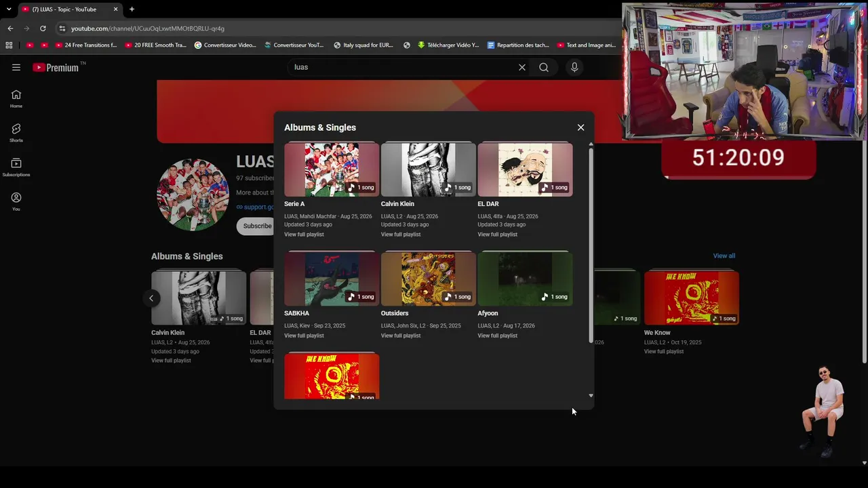Go to the YouTube Premium home logo
Screen dimensions: 868x488
tap(56, 67)
